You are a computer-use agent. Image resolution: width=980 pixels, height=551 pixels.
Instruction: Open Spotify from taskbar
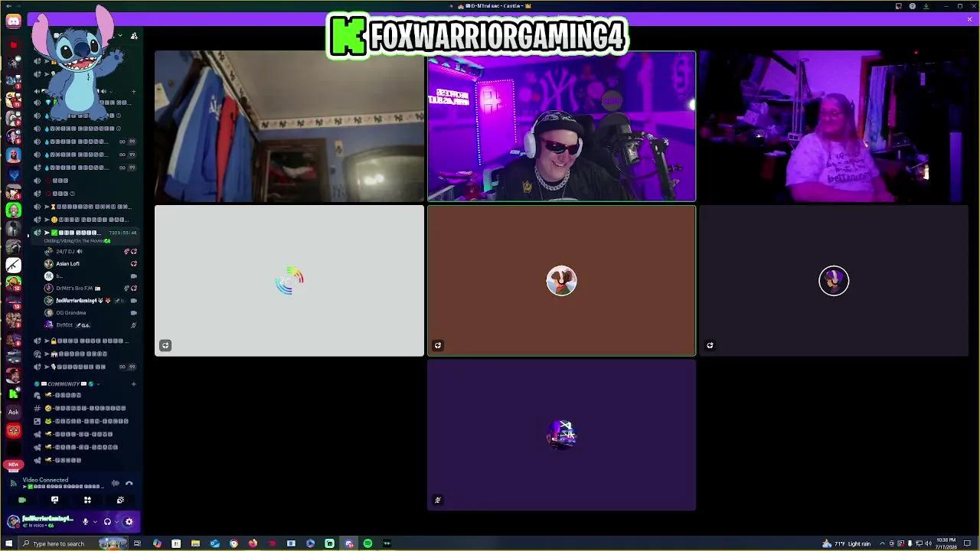(x=367, y=543)
